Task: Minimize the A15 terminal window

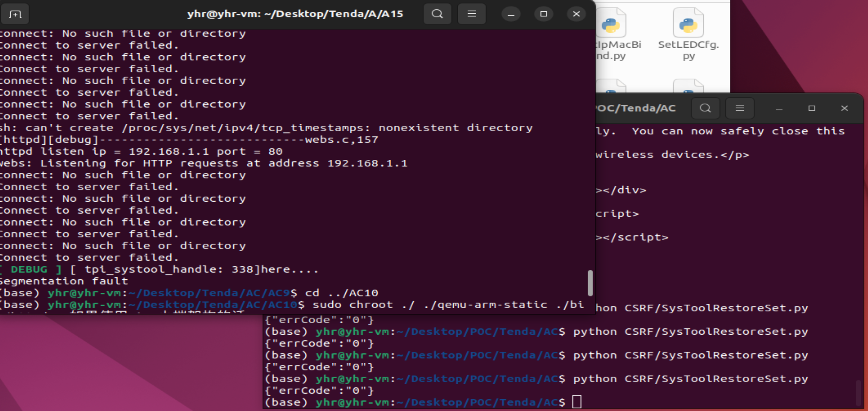Action: (511, 14)
